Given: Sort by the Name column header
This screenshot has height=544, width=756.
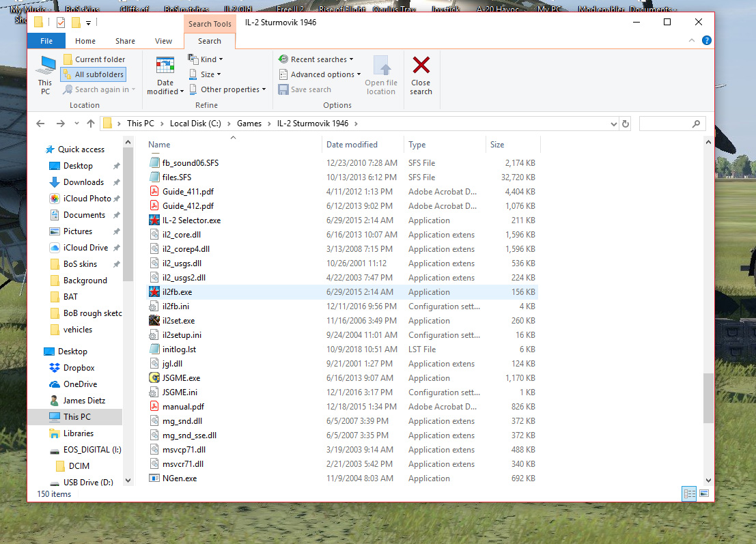Looking at the screenshot, I should click(x=234, y=145).
